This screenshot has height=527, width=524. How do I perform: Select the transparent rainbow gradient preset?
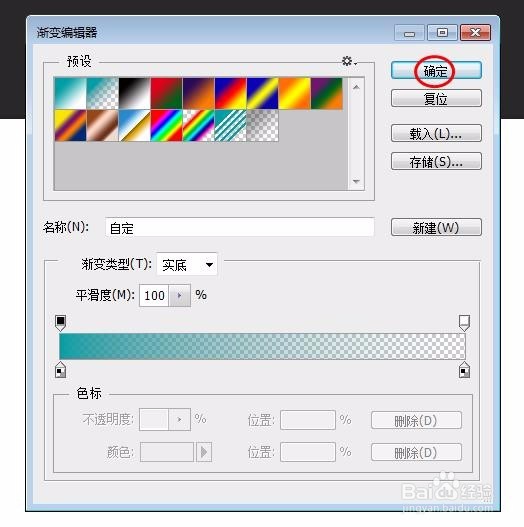point(199,125)
